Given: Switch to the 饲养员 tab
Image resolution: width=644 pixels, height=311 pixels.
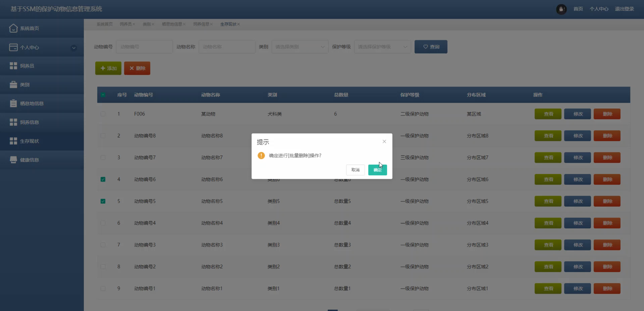Looking at the screenshot, I should tap(126, 24).
